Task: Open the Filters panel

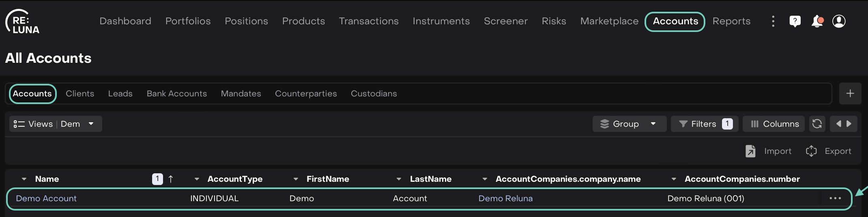Action: 704,124
